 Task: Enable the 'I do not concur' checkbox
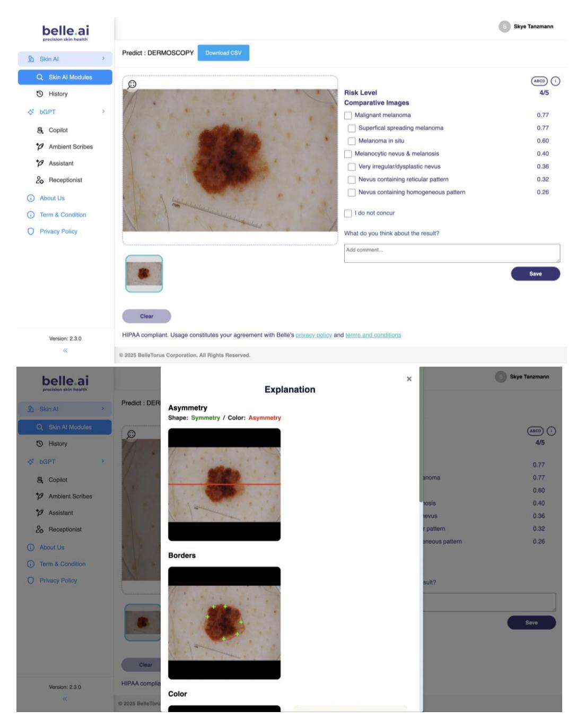tap(348, 213)
